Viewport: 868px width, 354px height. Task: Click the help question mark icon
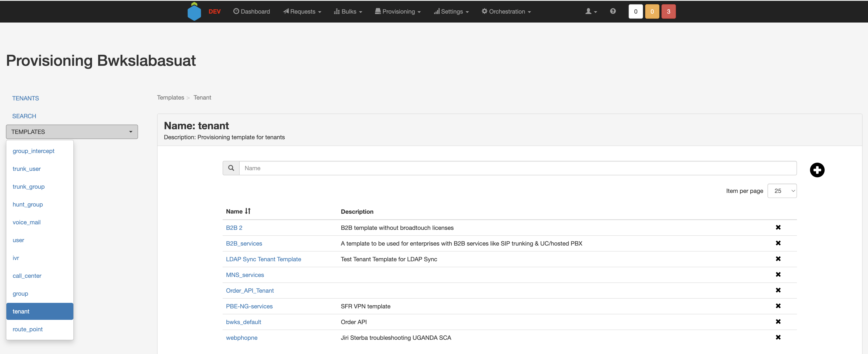(613, 11)
